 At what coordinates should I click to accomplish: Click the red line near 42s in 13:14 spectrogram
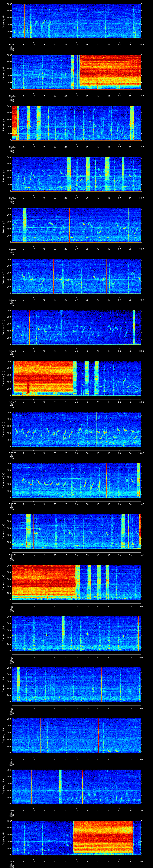click(x=102, y=684)
